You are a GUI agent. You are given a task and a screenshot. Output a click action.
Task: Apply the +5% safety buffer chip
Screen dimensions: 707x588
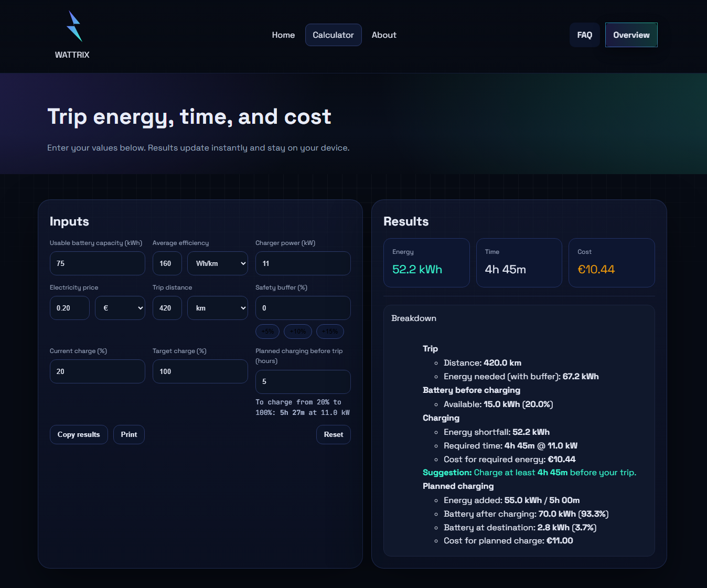(x=267, y=332)
